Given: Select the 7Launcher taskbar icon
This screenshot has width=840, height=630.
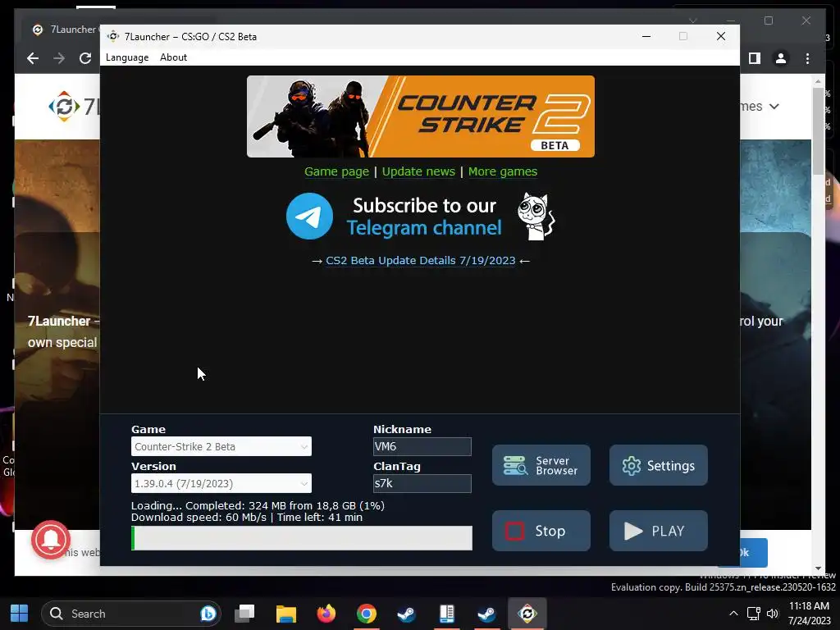Looking at the screenshot, I should click(x=527, y=614).
